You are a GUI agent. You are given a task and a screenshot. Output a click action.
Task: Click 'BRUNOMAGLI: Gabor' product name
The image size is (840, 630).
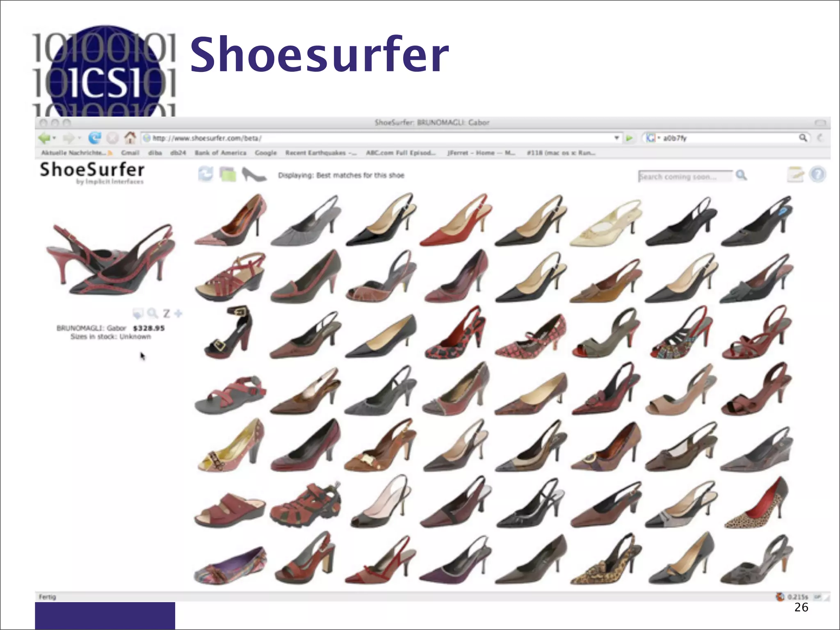(x=91, y=328)
